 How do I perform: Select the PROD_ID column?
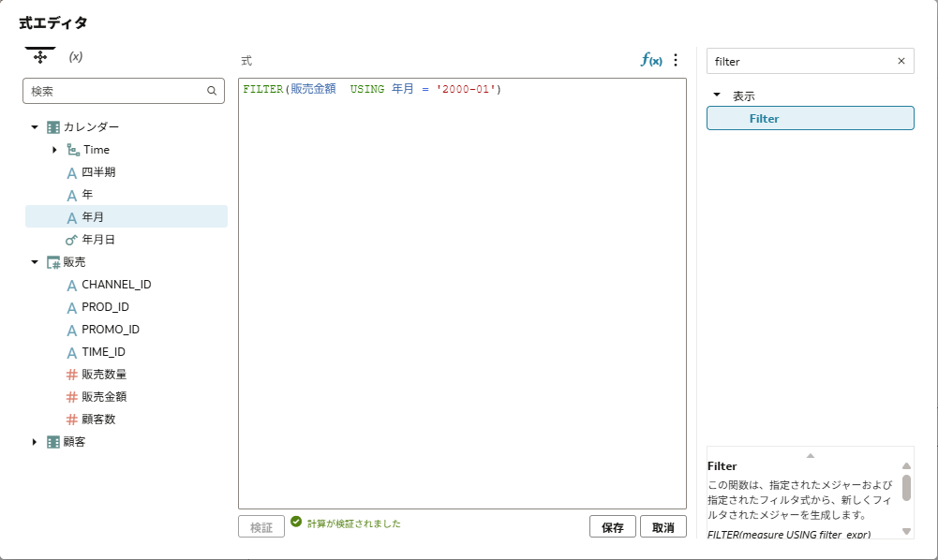tap(105, 307)
